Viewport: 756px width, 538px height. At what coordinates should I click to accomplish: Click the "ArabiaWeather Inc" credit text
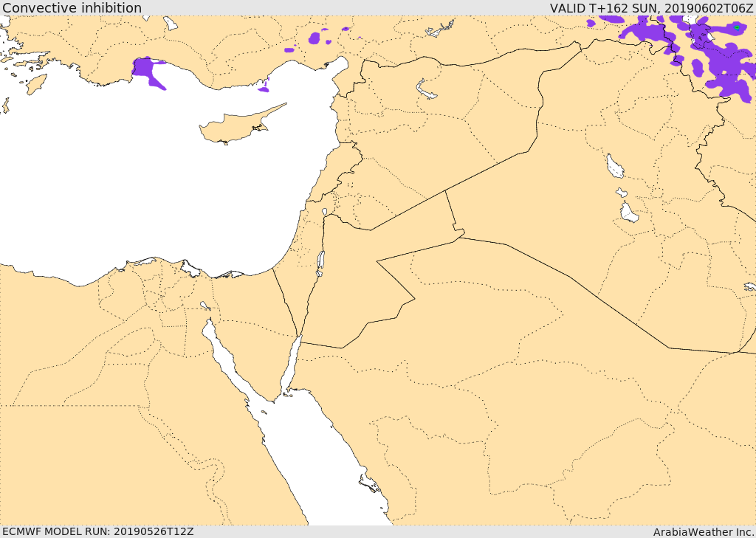tap(704, 532)
